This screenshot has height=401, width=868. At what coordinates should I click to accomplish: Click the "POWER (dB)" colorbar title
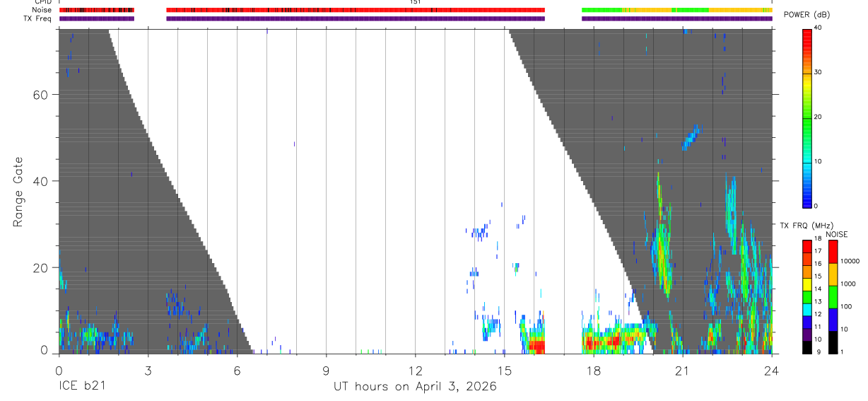click(x=807, y=15)
